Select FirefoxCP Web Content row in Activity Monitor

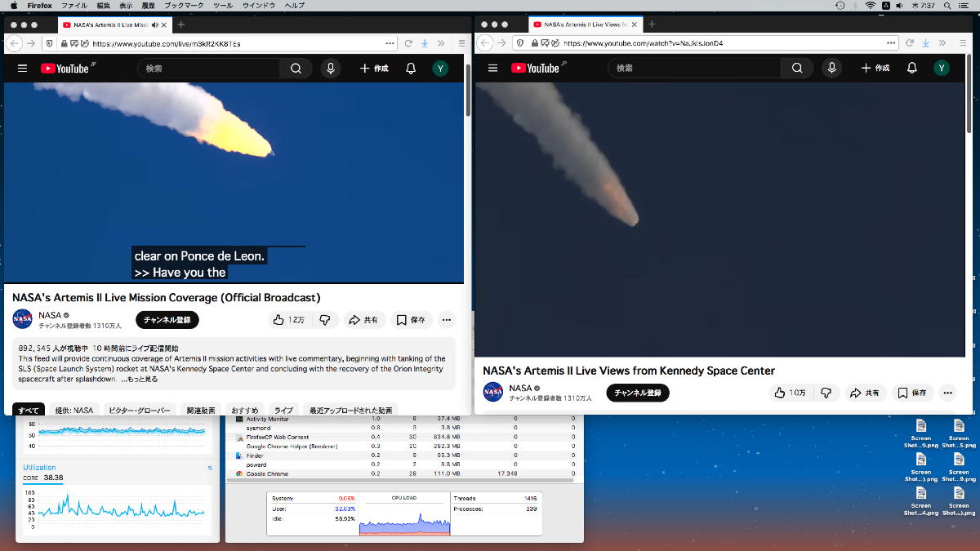[x=404, y=437]
